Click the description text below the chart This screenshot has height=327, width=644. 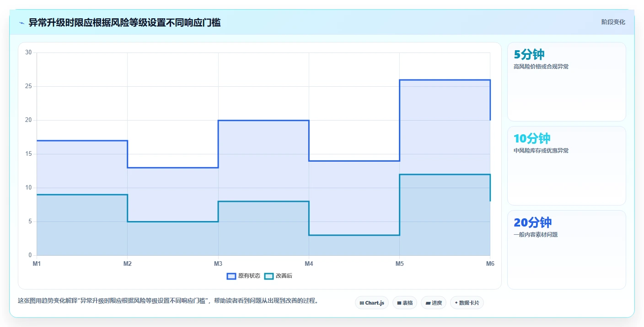coord(168,301)
